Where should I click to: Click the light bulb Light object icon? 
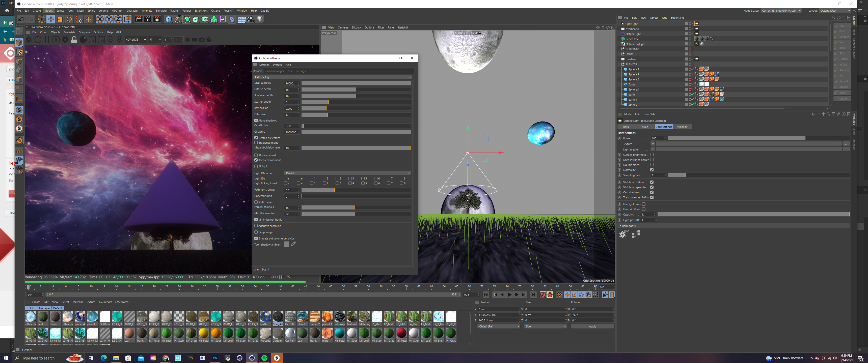tap(260, 19)
